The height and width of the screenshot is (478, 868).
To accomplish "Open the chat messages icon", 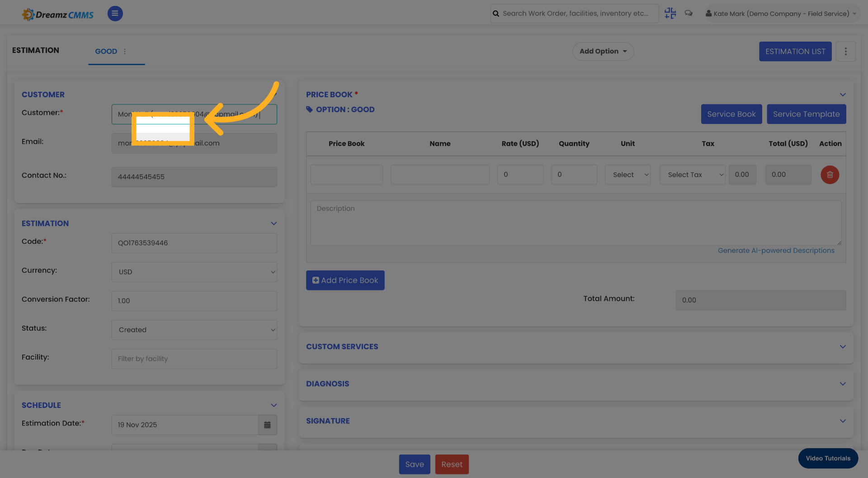I will (689, 13).
